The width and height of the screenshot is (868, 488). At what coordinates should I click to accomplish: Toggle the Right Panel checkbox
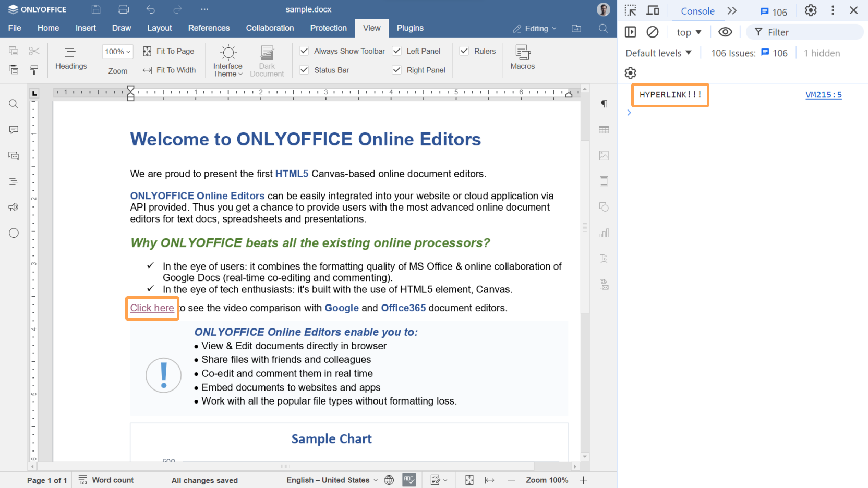point(397,70)
